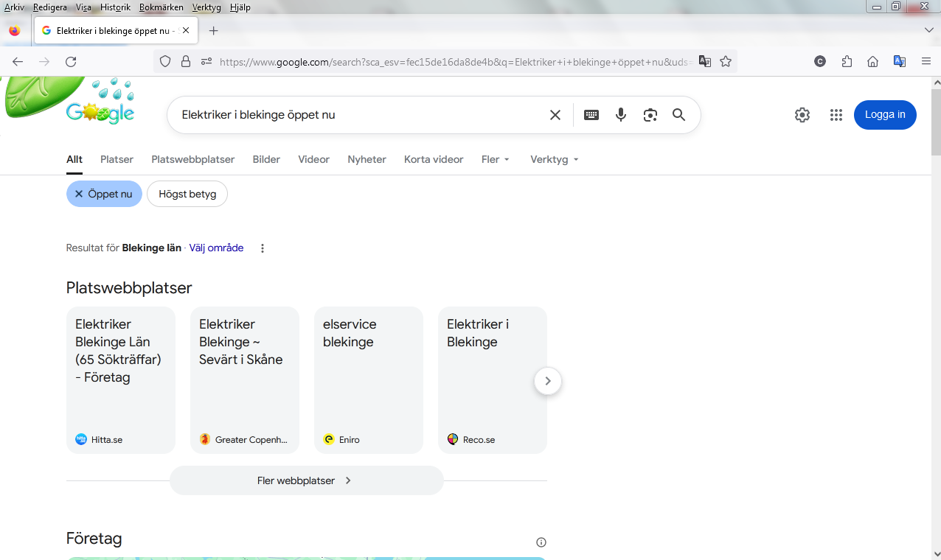
Task: Click the 'Välj område' link
Action: [216, 248]
